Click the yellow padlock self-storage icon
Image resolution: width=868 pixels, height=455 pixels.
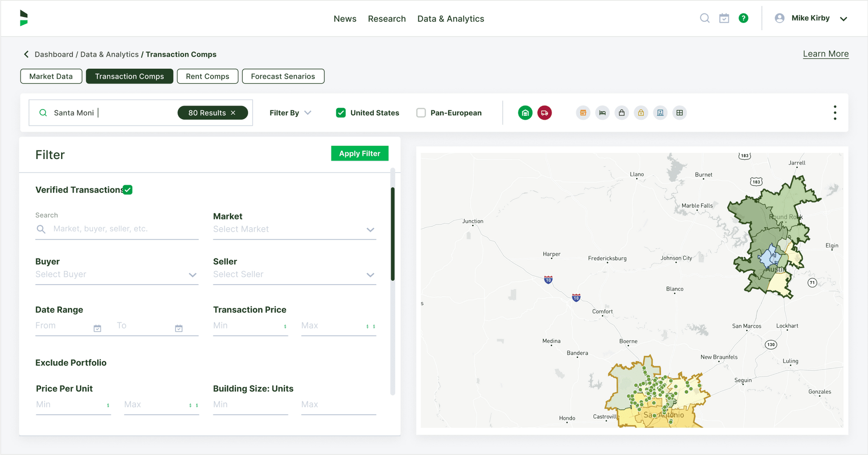(641, 113)
